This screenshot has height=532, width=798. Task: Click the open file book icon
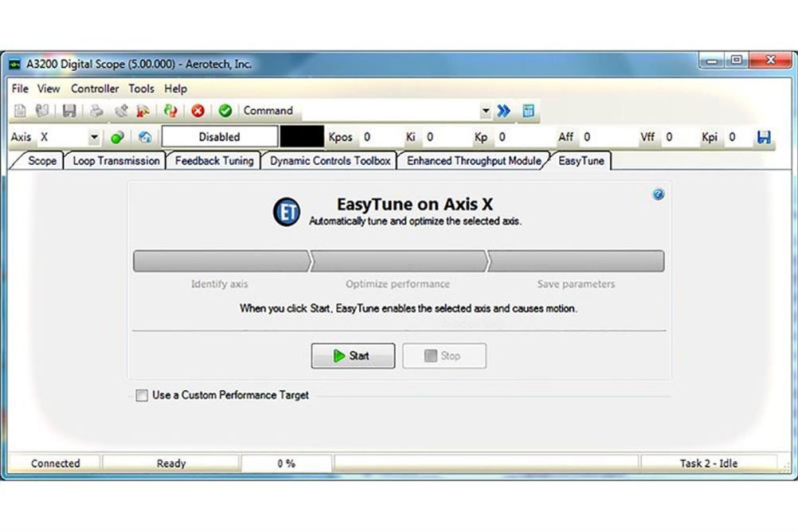42,111
